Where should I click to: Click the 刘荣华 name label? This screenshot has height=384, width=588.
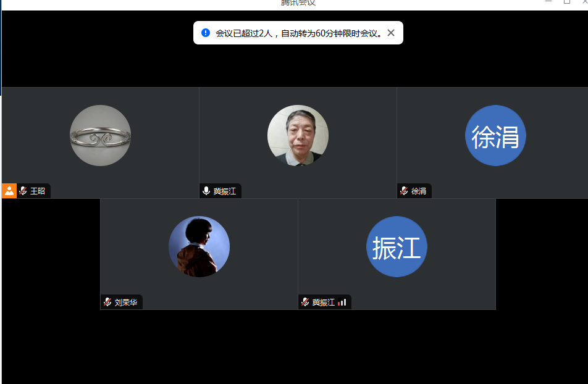126,303
